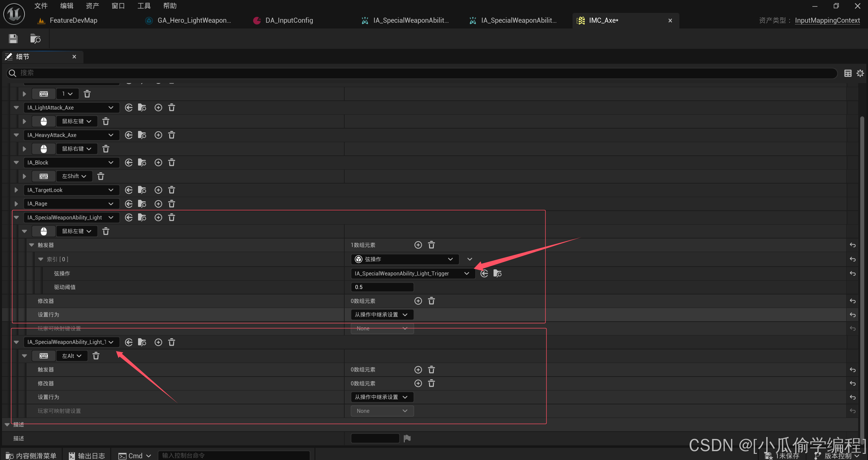Image resolution: width=868 pixels, height=460 pixels.
Task: Set localization flag for 描述 field
Action: pyautogui.click(x=407, y=438)
